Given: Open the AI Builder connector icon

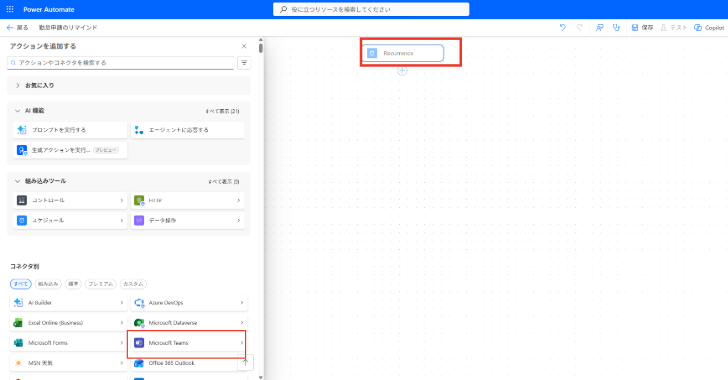Looking at the screenshot, I should [x=19, y=302].
